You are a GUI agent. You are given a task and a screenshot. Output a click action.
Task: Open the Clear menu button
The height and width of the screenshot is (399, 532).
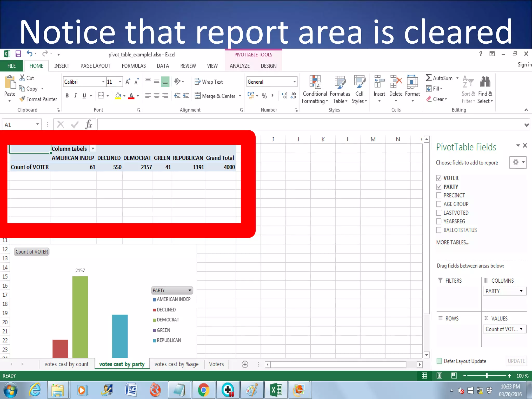pyautogui.click(x=437, y=99)
